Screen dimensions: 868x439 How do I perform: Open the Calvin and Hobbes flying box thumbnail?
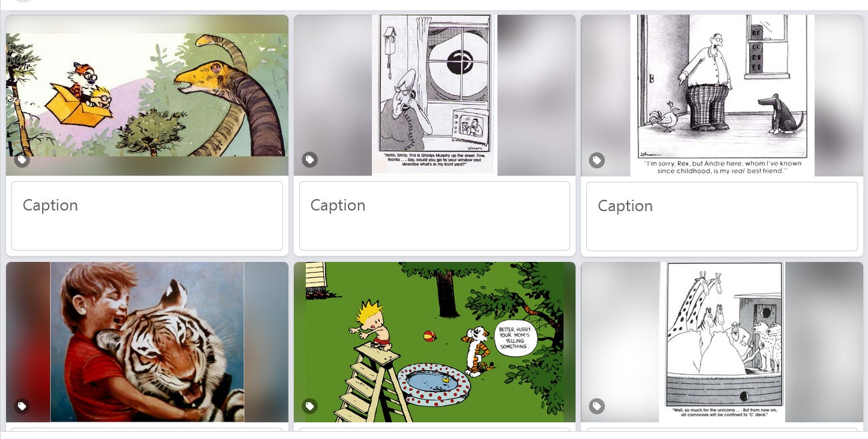pos(147,95)
